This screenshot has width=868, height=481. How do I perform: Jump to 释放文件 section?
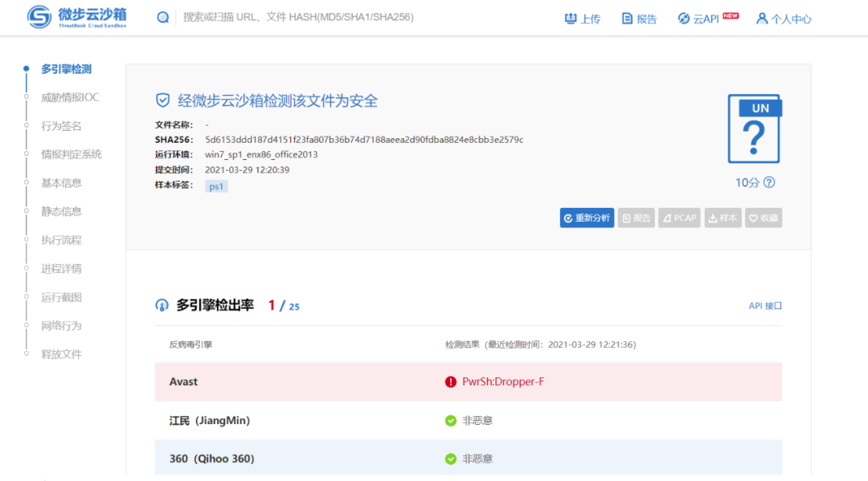(61, 354)
